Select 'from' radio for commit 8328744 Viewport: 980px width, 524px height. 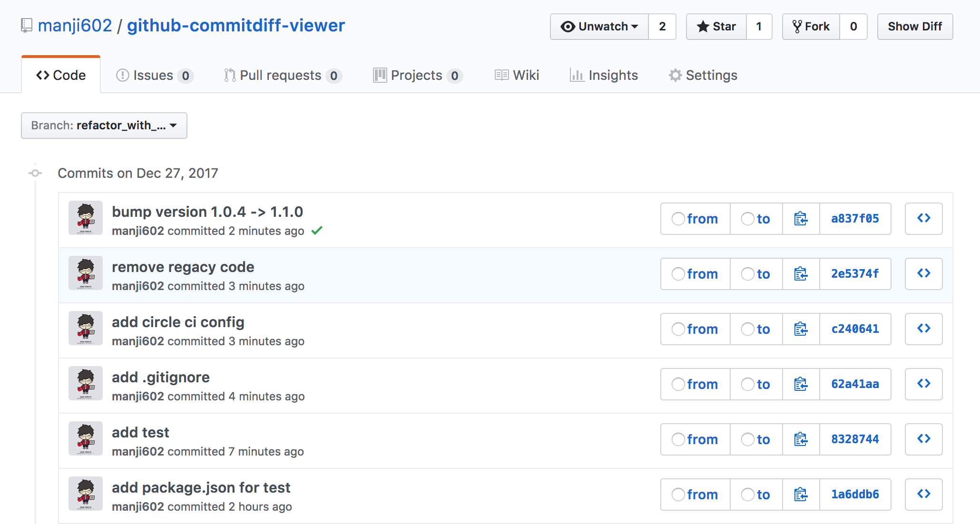coord(678,439)
